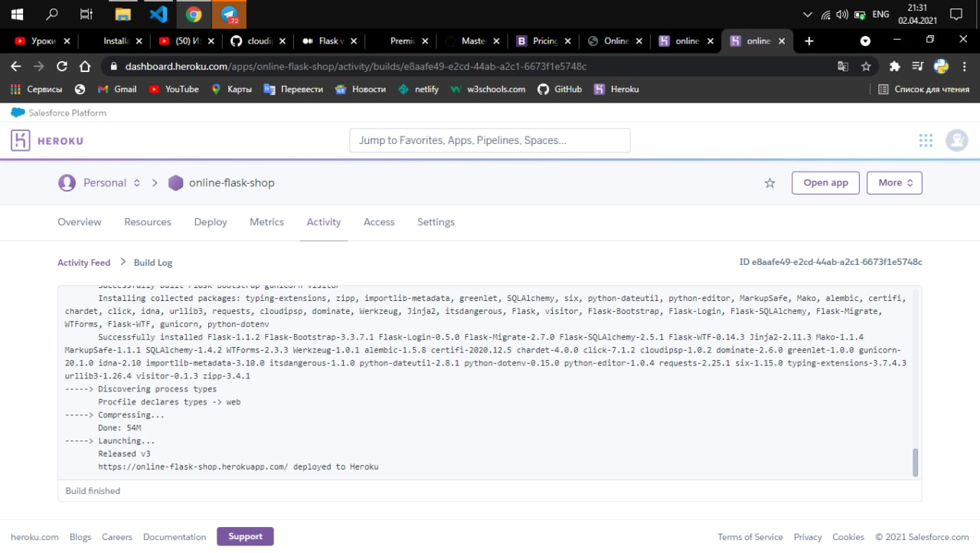Click the Salesforce Platform cloud logo
This screenshot has width=980, height=553.
coord(18,113)
